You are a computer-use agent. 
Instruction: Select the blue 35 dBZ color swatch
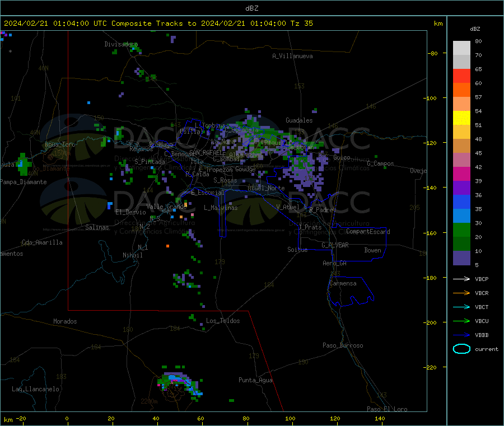461,202
